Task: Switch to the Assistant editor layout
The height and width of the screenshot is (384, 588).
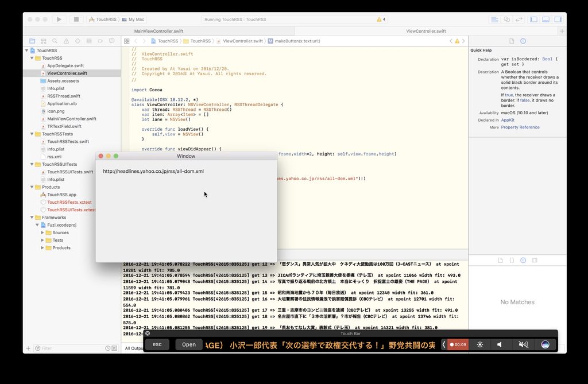Action: click(506, 19)
